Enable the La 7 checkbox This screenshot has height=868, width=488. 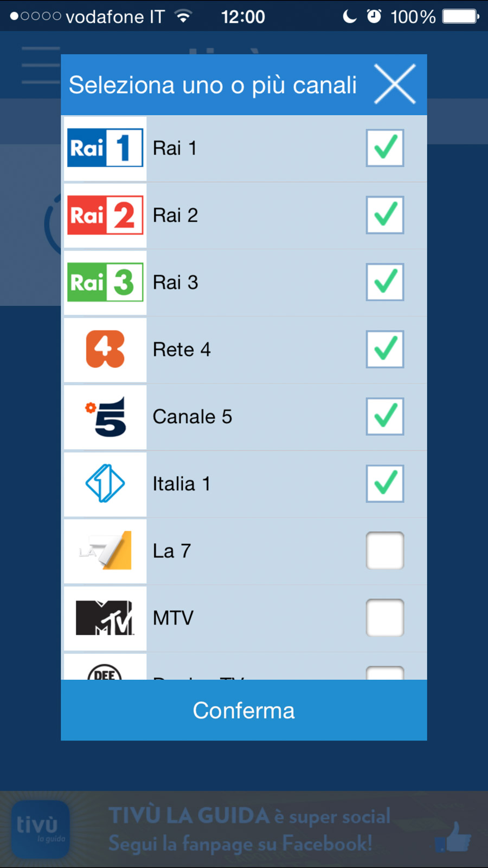click(385, 551)
